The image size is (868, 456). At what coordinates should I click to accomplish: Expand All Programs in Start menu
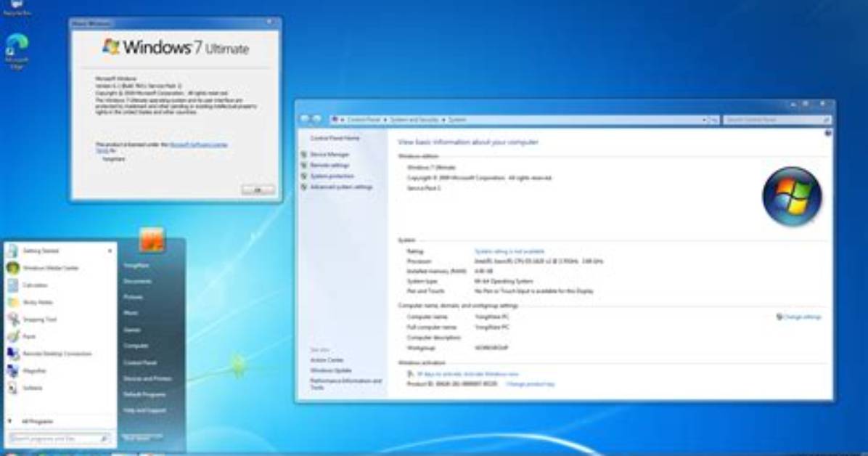tap(37, 422)
